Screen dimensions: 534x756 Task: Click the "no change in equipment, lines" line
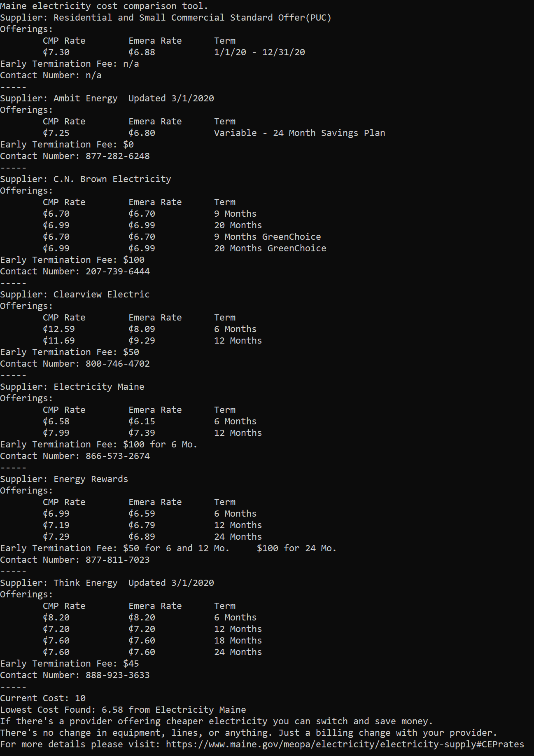point(249,733)
